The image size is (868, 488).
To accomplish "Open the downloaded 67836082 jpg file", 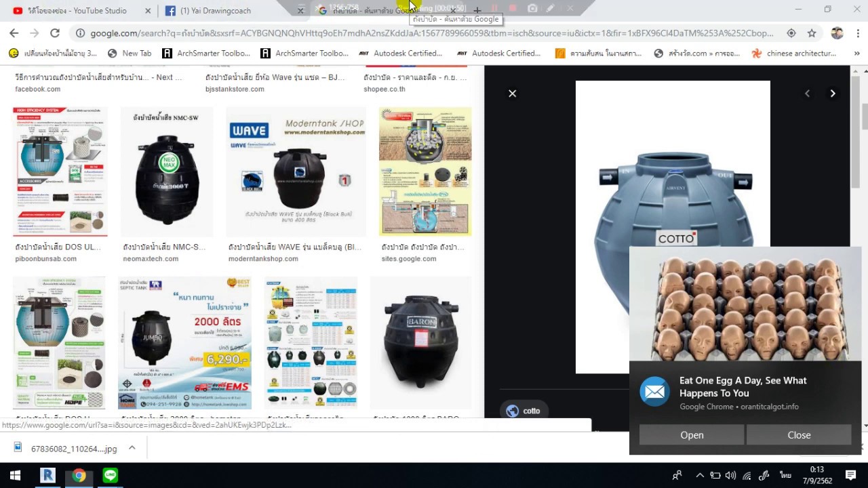I will point(65,448).
